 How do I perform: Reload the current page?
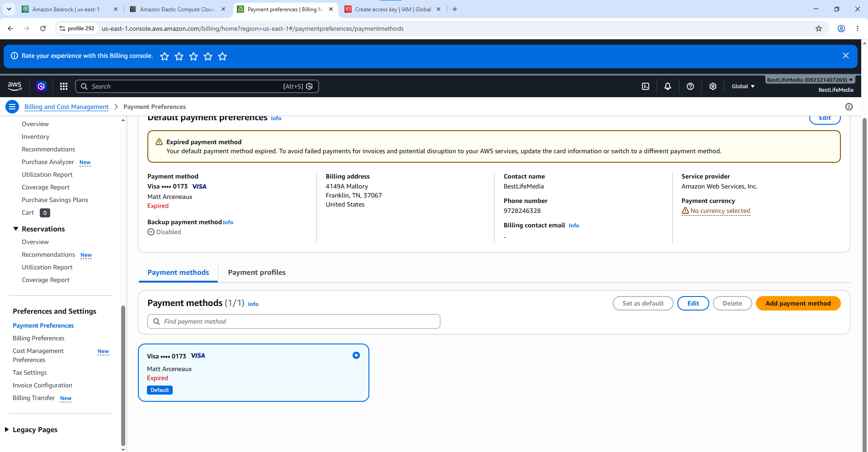(x=43, y=28)
